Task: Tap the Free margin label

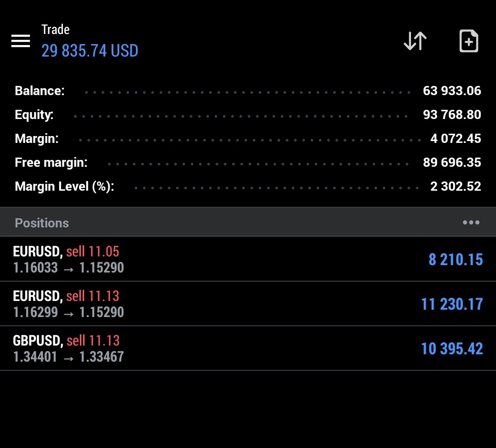Action: pos(51,163)
